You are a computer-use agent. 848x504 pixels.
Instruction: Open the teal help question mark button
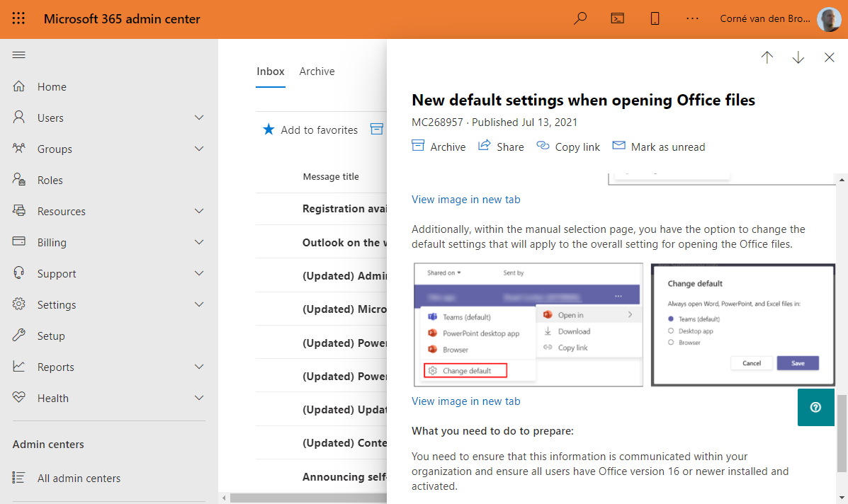point(815,407)
